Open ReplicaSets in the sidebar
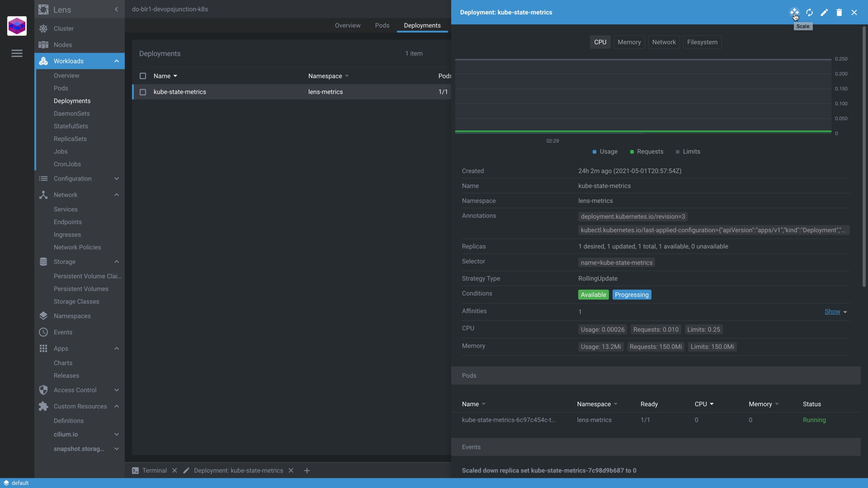 click(70, 139)
